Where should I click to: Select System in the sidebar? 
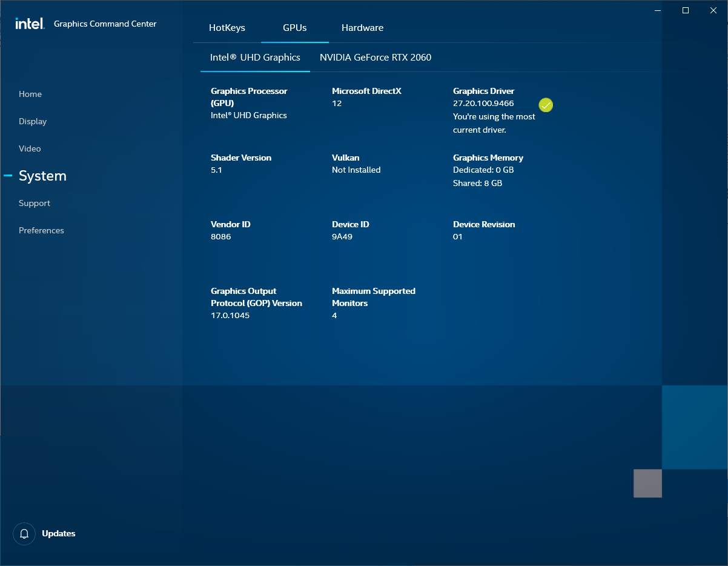(42, 176)
